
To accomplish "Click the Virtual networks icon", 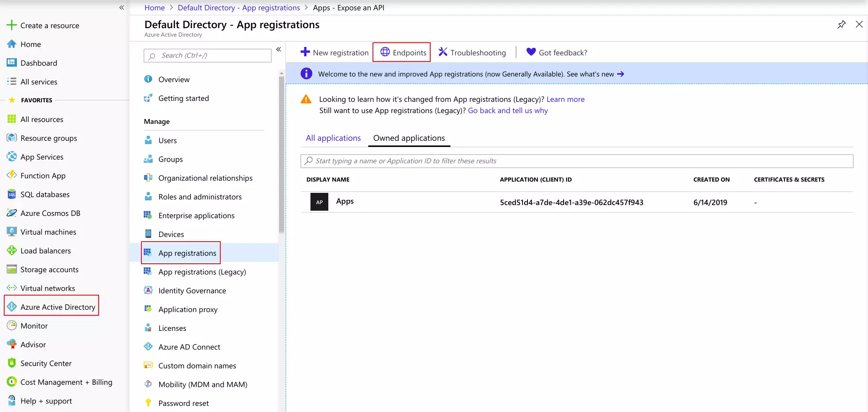I will click(12, 288).
